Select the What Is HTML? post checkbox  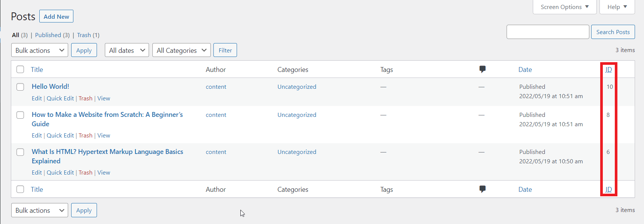[20, 152]
